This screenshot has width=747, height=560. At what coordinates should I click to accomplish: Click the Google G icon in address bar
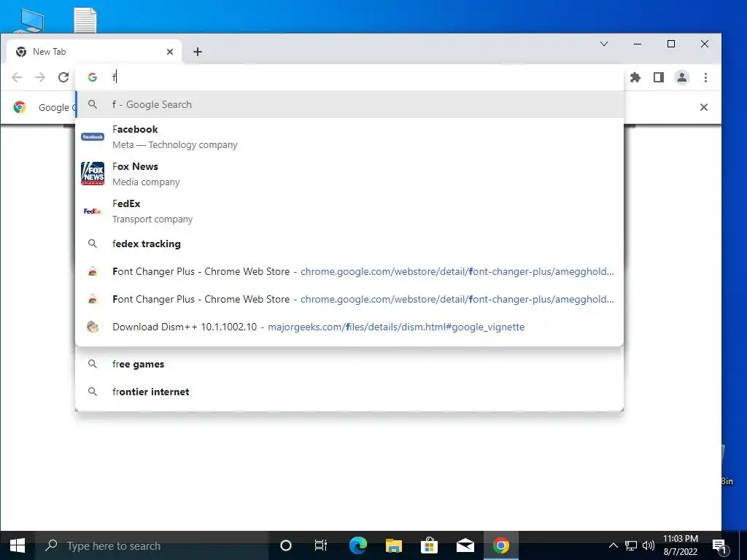[x=93, y=77]
